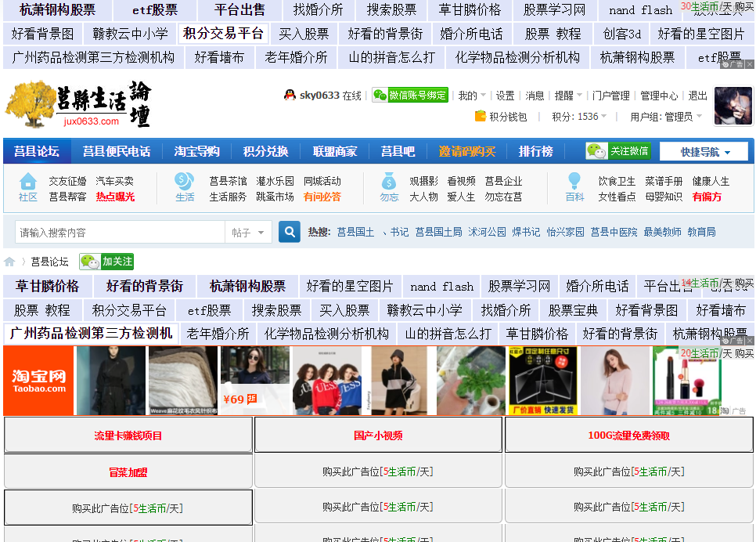Expand the 我的 menu
This screenshot has height=542, width=756.
tap(472, 96)
